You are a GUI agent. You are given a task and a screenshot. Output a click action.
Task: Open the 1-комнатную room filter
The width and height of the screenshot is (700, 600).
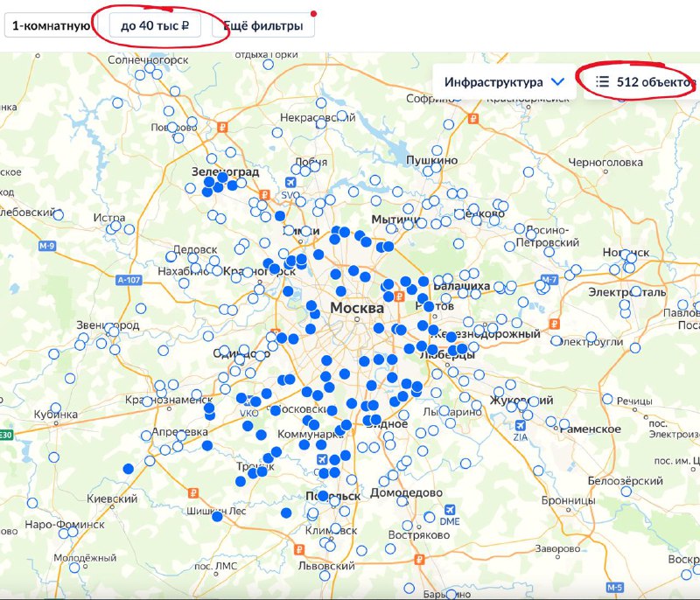coord(51,25)
